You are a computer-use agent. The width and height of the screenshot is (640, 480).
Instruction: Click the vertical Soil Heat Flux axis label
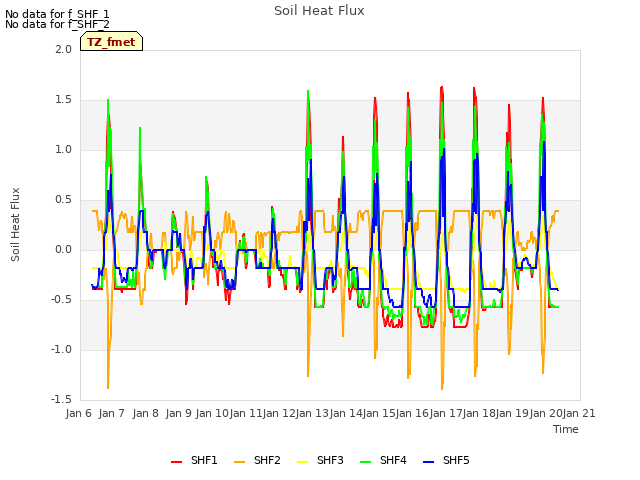(x=15, y=224)
